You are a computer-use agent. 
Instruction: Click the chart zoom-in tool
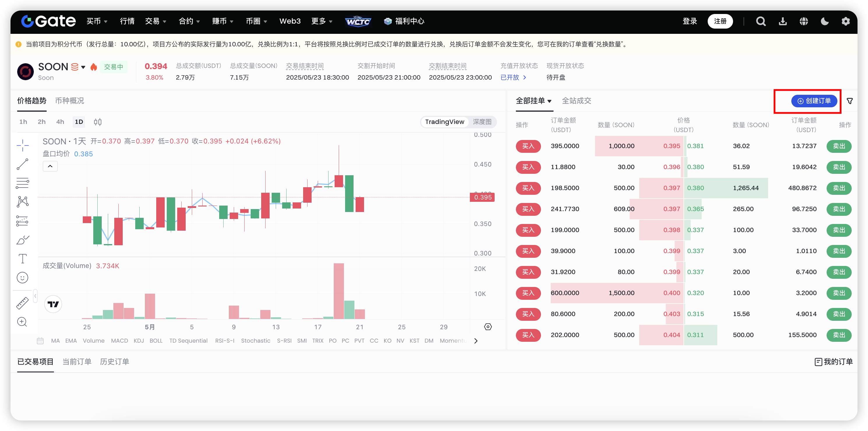click(x=22, y=322)
